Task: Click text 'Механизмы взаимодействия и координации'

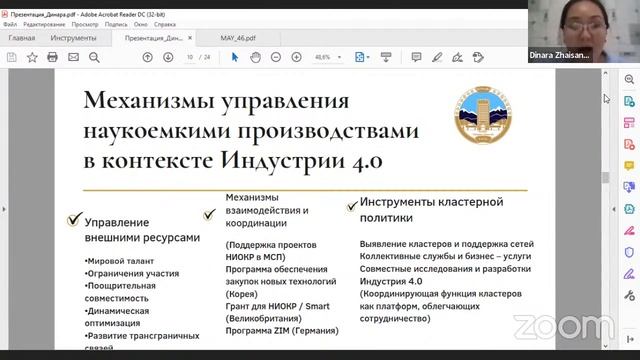Action: (267, 210)
